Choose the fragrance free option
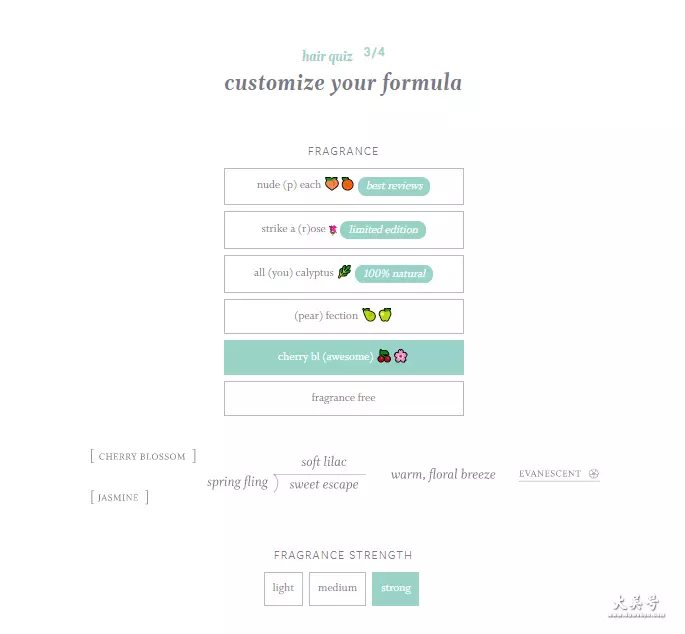 tap(344, 398)
